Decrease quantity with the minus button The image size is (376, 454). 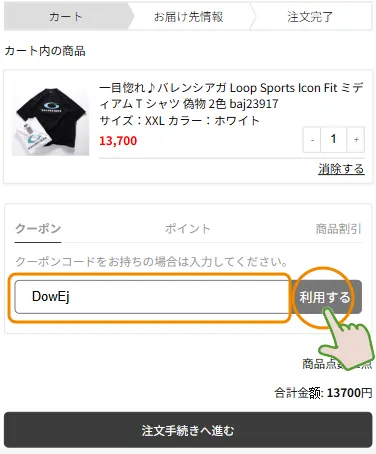point(312,140)
